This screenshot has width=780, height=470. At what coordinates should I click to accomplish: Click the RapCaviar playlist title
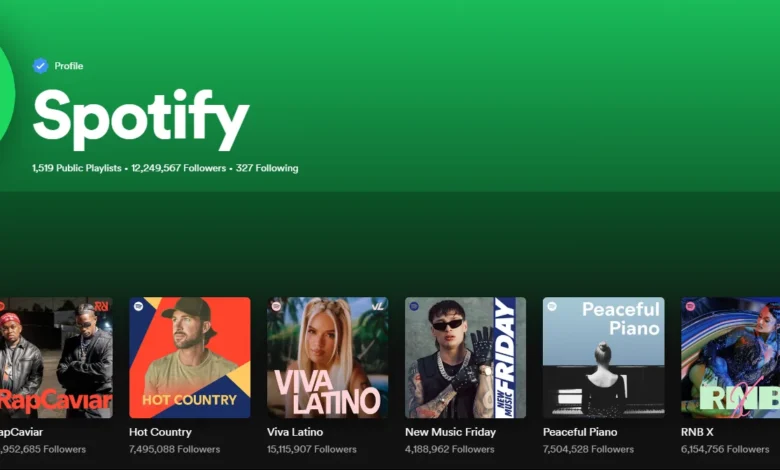(x=21, y=432)
